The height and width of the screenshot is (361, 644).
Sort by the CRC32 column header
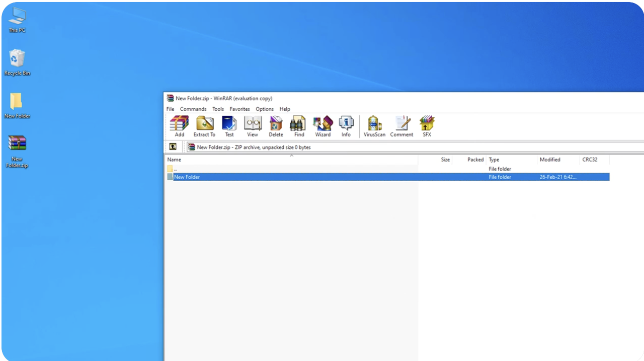595,160
